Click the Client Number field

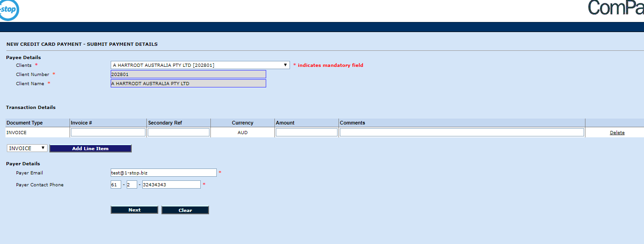188,74
